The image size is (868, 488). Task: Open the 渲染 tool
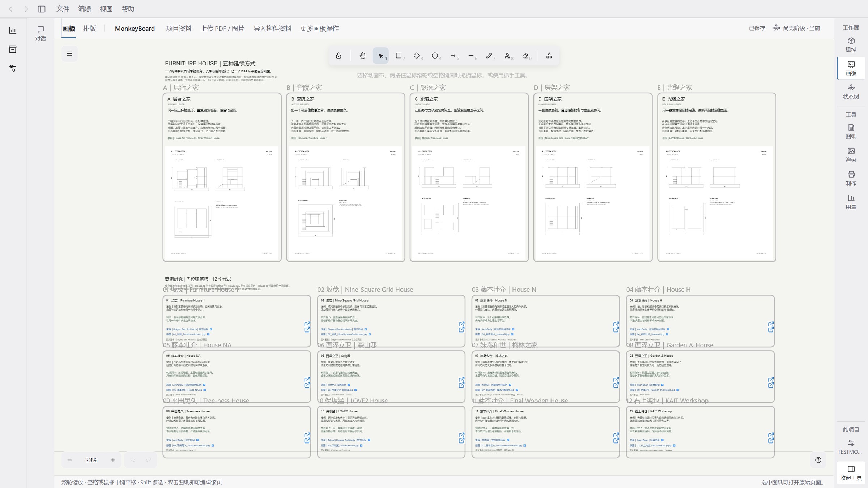pyautogui.click(x=851, y=155)
